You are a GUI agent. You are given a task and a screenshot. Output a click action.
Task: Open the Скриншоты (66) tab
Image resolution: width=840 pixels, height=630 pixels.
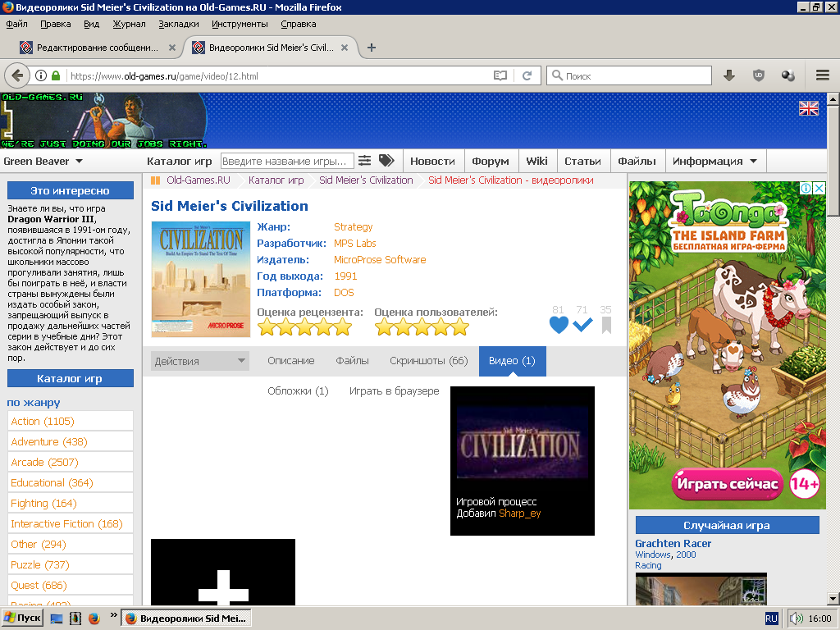(x=428, y=361)
